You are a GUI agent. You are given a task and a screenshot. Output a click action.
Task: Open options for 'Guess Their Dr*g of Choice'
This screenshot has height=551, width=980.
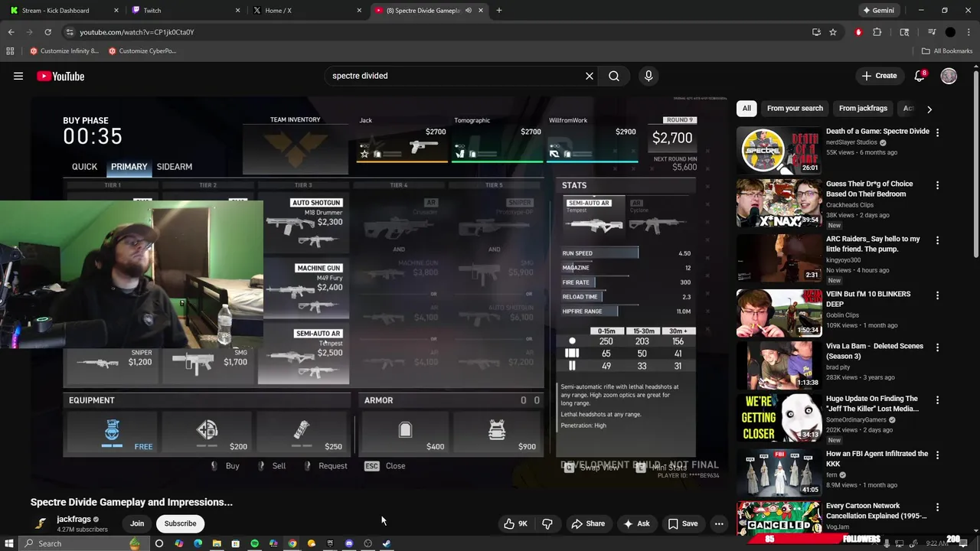coord(937,185)
